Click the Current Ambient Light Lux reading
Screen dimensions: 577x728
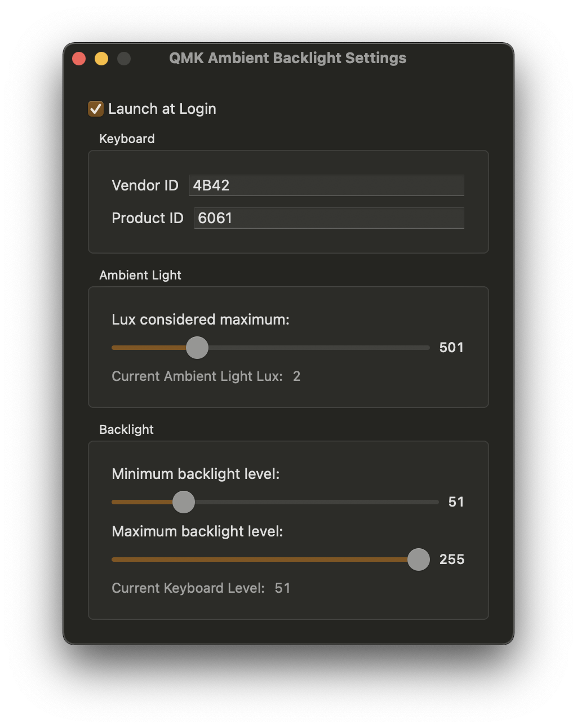[x=296, y=376]
